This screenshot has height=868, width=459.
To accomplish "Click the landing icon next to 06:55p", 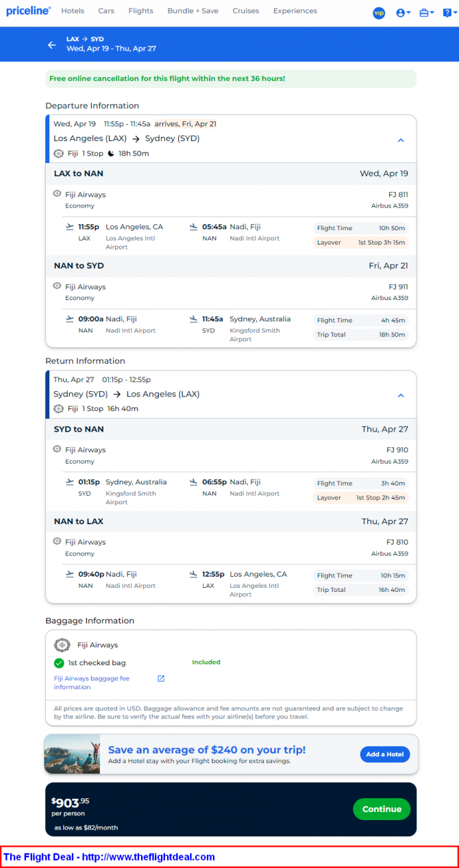I will (x=194, y=482).
